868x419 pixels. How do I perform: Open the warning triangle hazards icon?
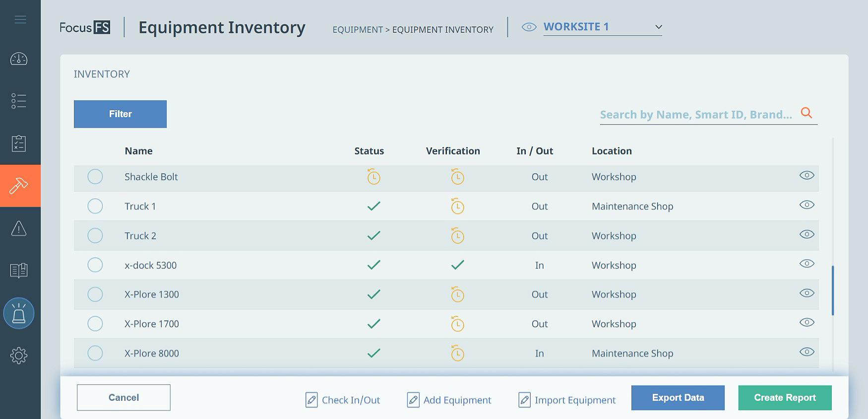[x=19, y=228]
